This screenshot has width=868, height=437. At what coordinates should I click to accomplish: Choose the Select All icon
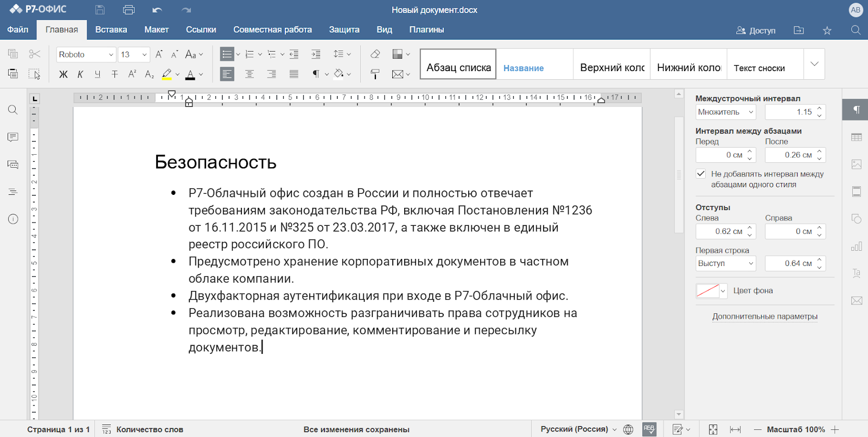(x=35, y=74)
